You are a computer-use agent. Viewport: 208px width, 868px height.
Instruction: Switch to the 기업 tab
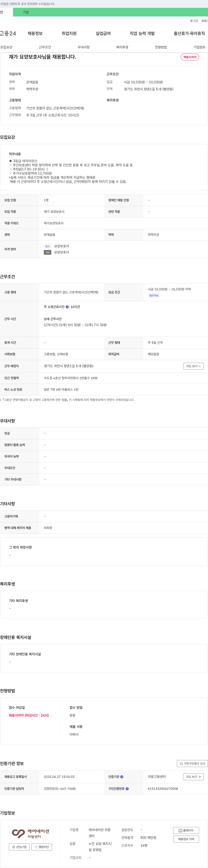coord(26,12)
